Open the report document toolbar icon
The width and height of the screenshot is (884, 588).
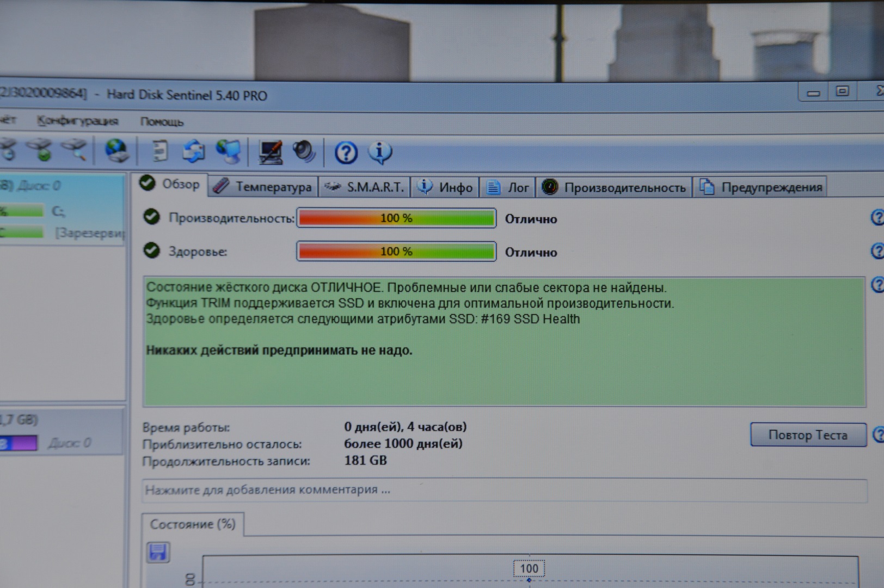[158, 151]
